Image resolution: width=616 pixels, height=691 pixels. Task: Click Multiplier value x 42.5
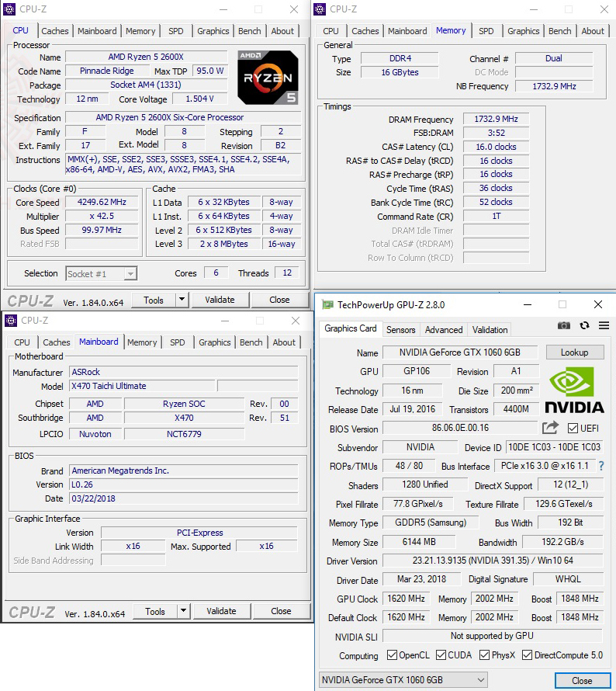102,216
